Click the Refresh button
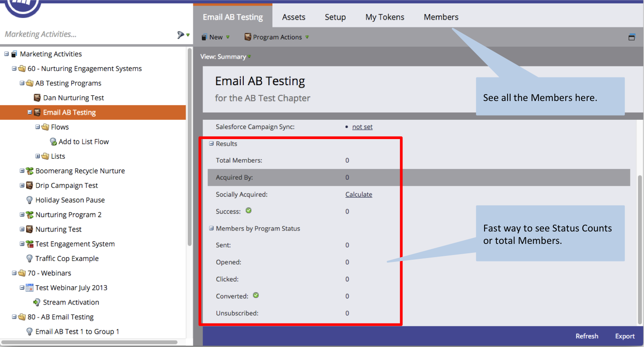 tap(587, 336)
